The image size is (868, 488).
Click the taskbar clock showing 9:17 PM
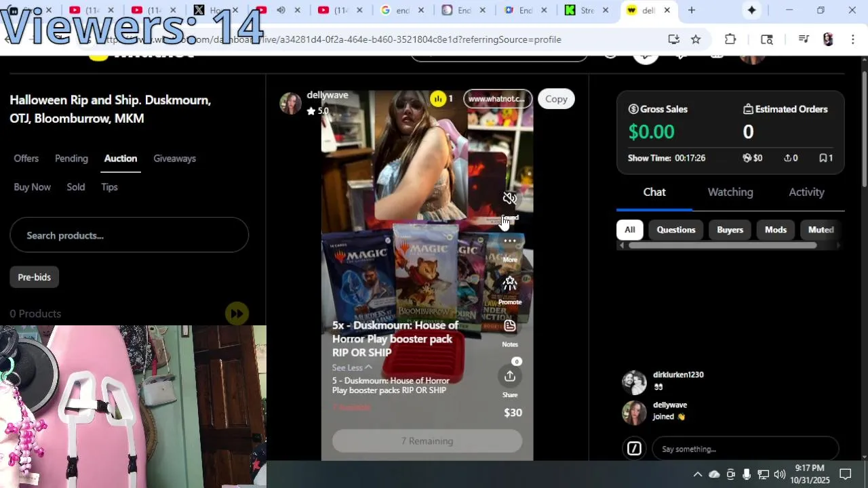click(810, 474)
